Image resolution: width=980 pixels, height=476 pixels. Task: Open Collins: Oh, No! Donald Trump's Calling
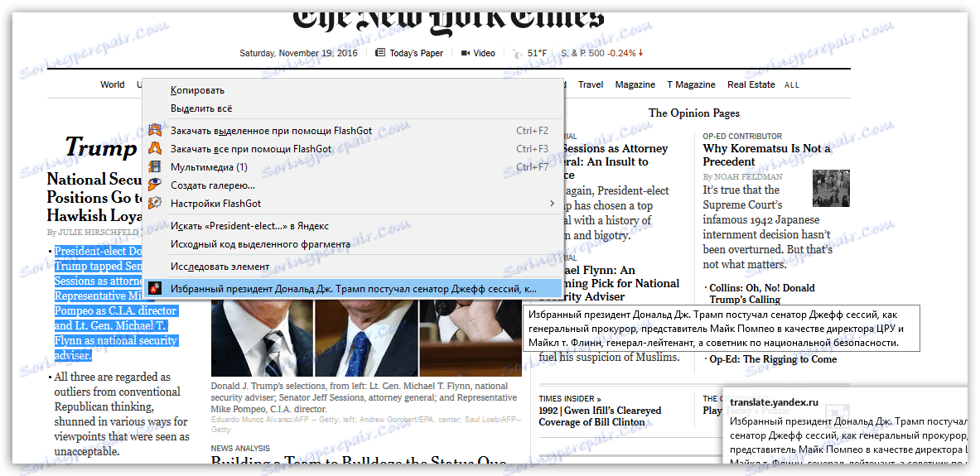(x=762, y=294)
